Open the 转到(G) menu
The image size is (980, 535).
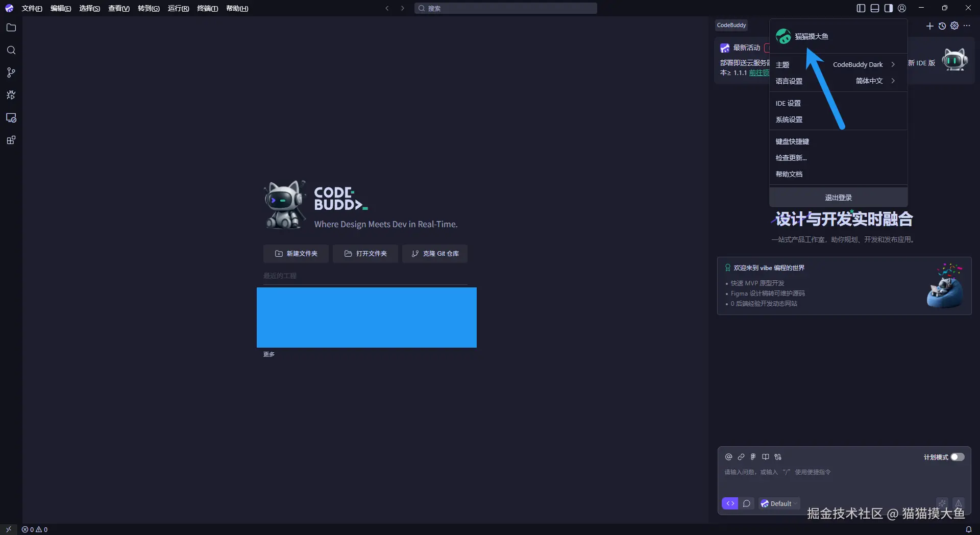149,8
